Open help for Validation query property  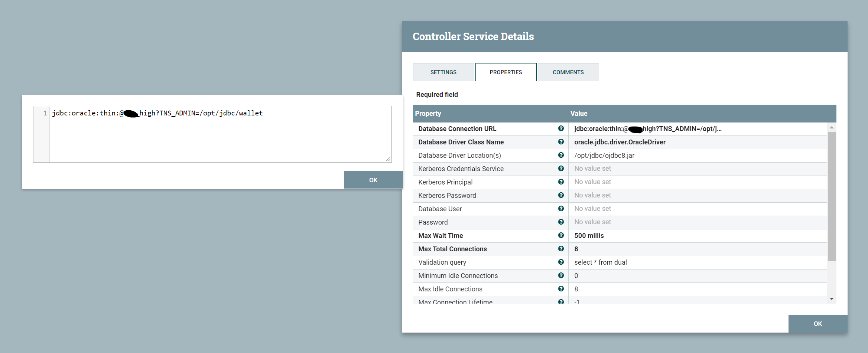pos(561,262)
